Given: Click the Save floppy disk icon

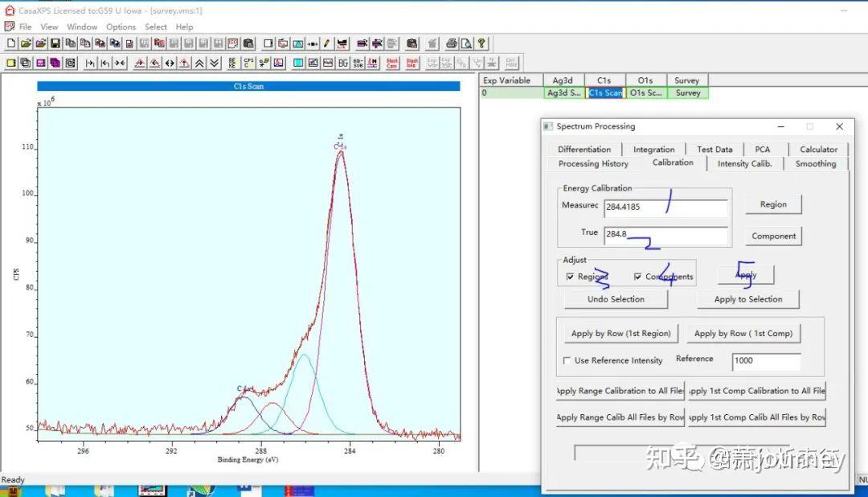Looking at the screenshot, I should 55,43.
